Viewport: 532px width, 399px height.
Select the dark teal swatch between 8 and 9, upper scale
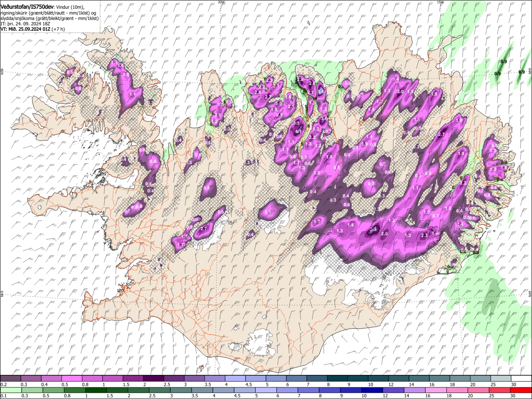(337, 379)
